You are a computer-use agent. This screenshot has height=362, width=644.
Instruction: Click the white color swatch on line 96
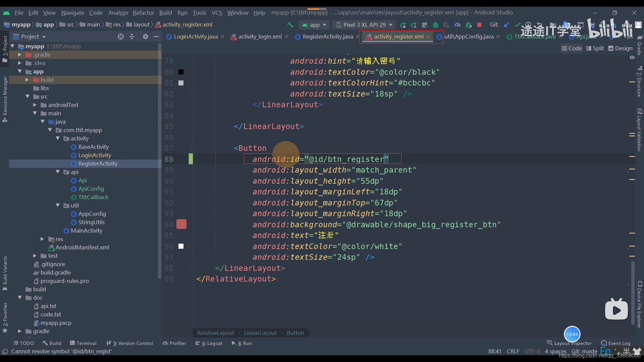pyautogui.click(x=181, y=246)
